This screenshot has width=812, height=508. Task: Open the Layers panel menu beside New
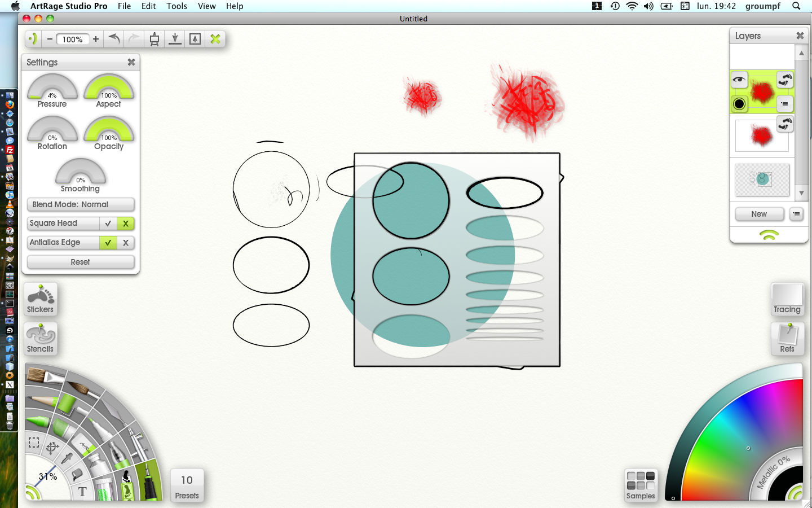point(796,214)
